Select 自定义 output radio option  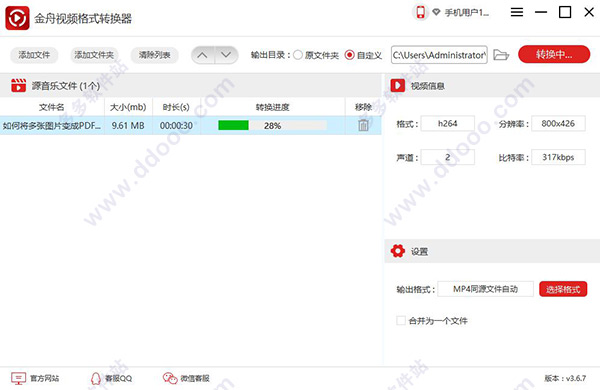[x=363, y=55]
